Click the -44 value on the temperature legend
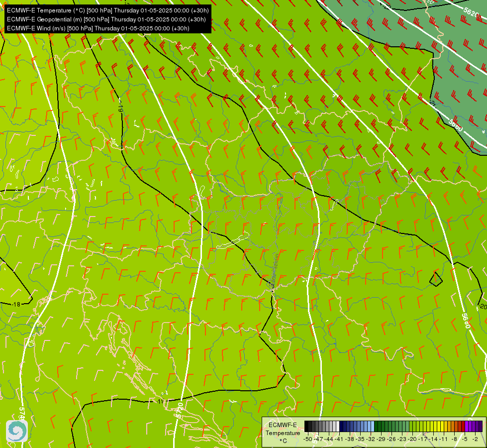 point(329,439)
